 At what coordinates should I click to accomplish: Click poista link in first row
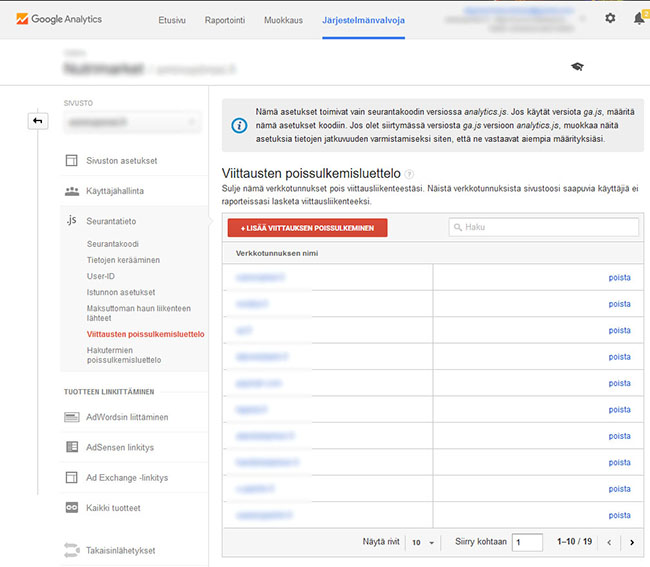point(619,278)
